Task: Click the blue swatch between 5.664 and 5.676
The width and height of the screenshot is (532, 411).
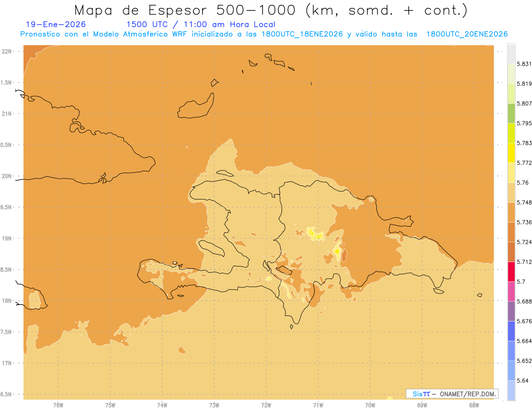Action: 511,331
